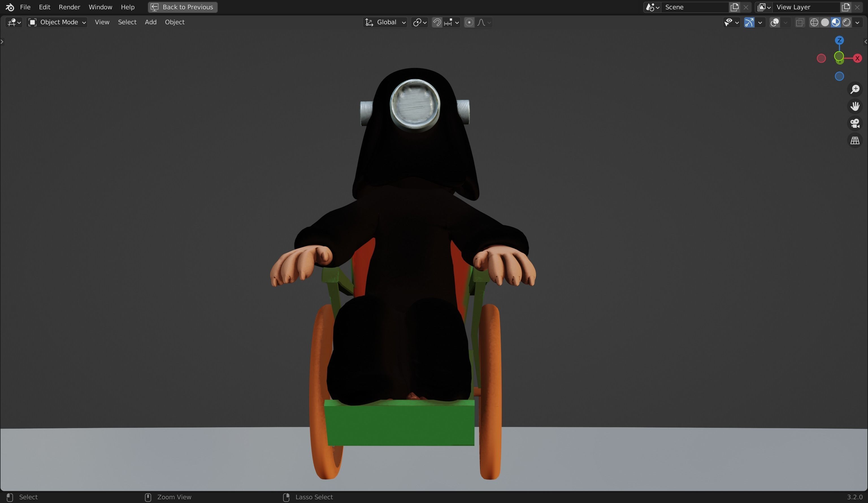
Task: Toggle snapping with the magnet icon
Action: [437, 22]
